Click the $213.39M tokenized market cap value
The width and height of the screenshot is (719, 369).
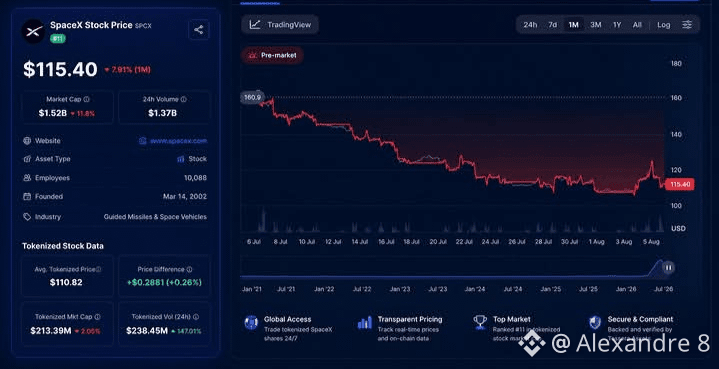(51, 330)
